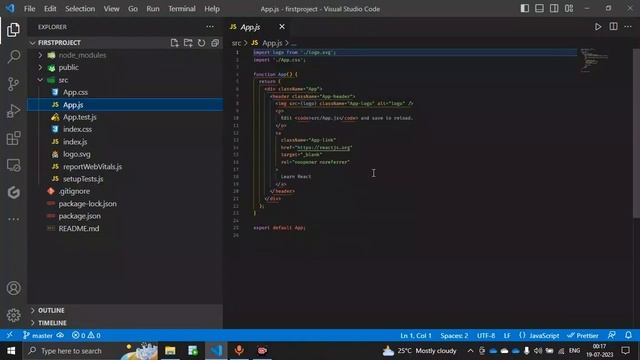Split the editor to the right
The image size is (640, 360).
pyautogui.click(x=613, y=27)
